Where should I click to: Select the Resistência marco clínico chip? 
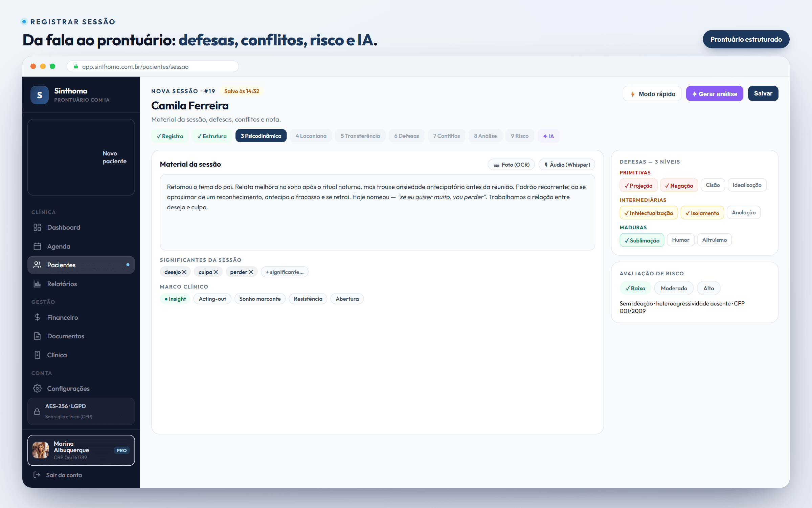[x=308, y=299]
